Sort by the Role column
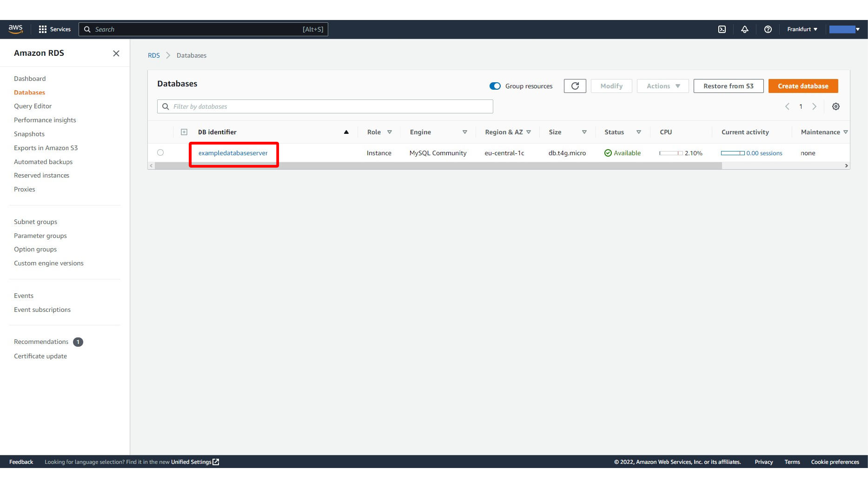Screen dimensions: 868x488 [390, 132]
